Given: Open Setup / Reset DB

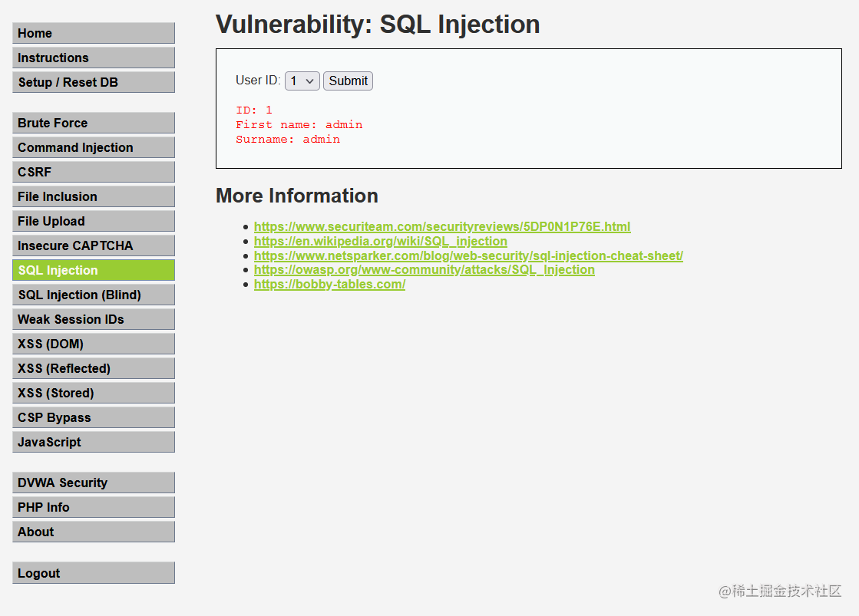Looking at the screenshot, I should [x=93, y=82].
